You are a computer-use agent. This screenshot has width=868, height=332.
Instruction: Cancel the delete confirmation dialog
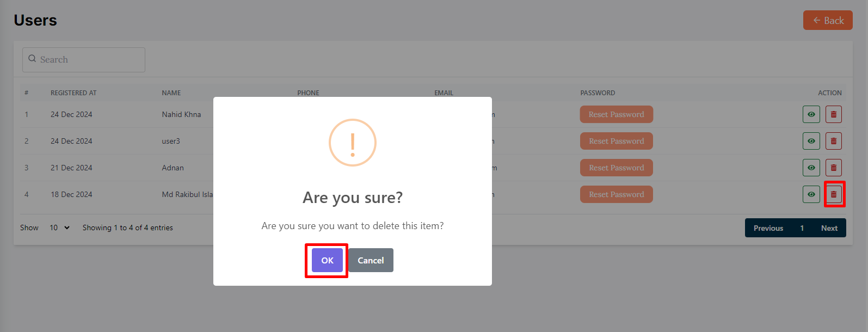pyautogui.click(x=371, y=260)
